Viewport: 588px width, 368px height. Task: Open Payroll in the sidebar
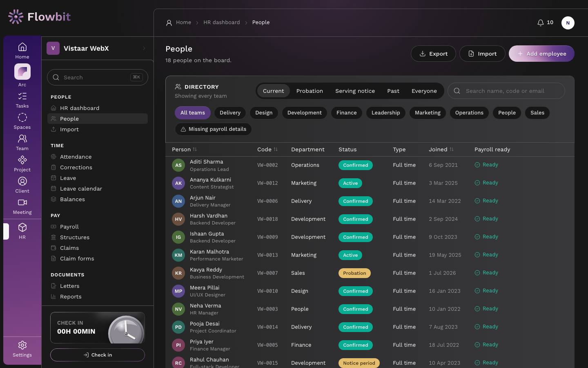click(98, 227)
